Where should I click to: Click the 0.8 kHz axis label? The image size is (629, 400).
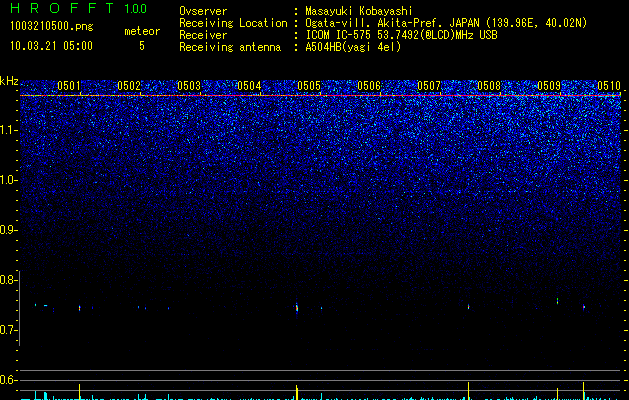tap(8, 280)
